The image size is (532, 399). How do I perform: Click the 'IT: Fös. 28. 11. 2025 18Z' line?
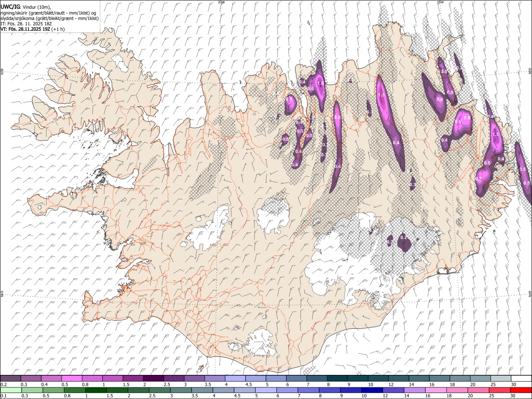click(26, 24)
